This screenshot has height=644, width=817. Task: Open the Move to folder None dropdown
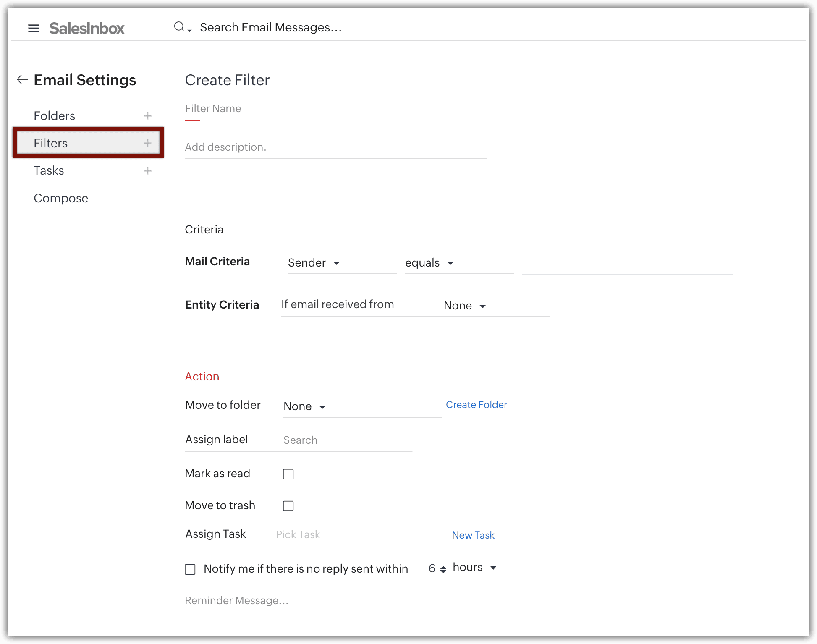click(305, 406)
